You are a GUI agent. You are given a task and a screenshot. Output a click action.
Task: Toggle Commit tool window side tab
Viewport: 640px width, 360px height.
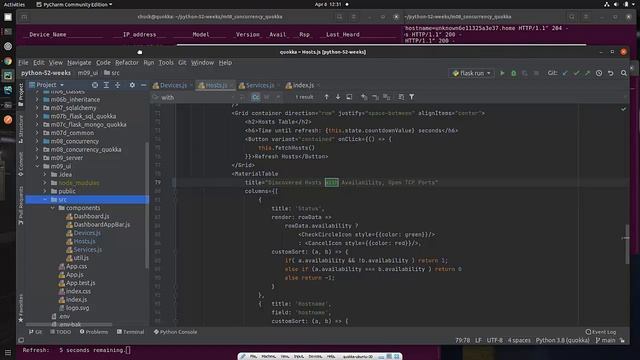pos(21,164)
